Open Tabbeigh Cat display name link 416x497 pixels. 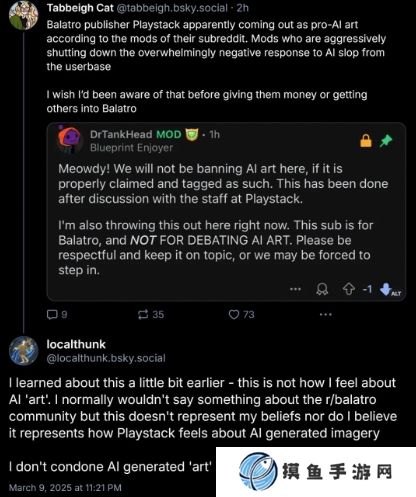[x=80, y=8]
